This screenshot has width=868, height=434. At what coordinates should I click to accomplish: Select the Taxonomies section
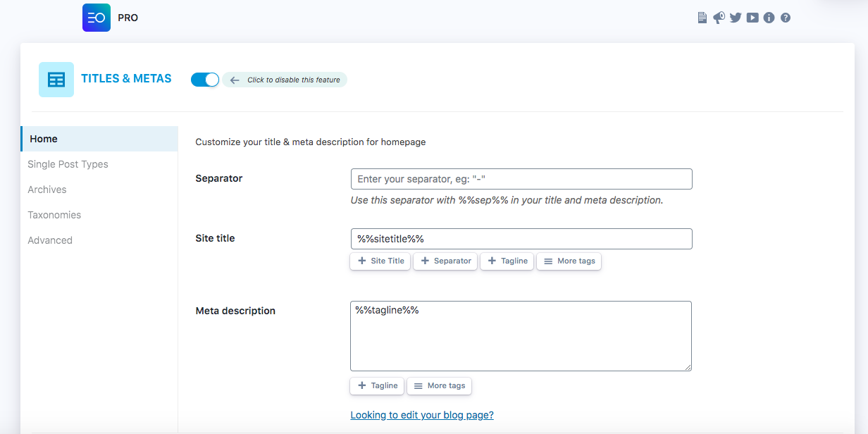pos(54,214)
